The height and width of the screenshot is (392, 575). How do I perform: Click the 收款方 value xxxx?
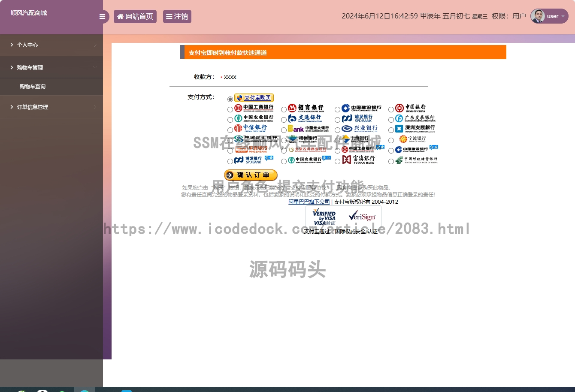pyautogui.click(x=230, y=77)
